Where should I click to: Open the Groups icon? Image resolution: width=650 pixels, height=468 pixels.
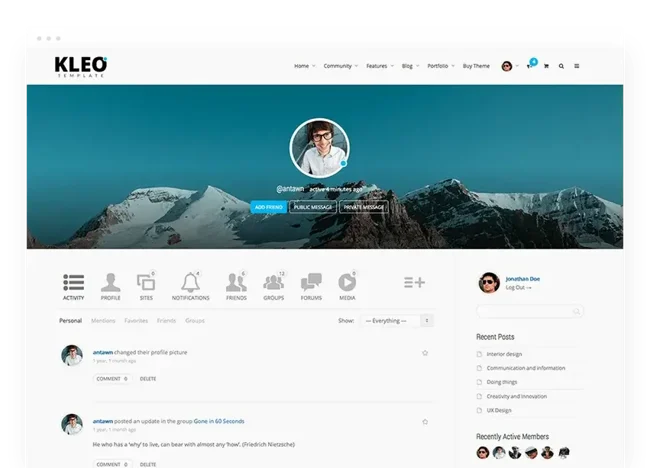coord(273,284)
